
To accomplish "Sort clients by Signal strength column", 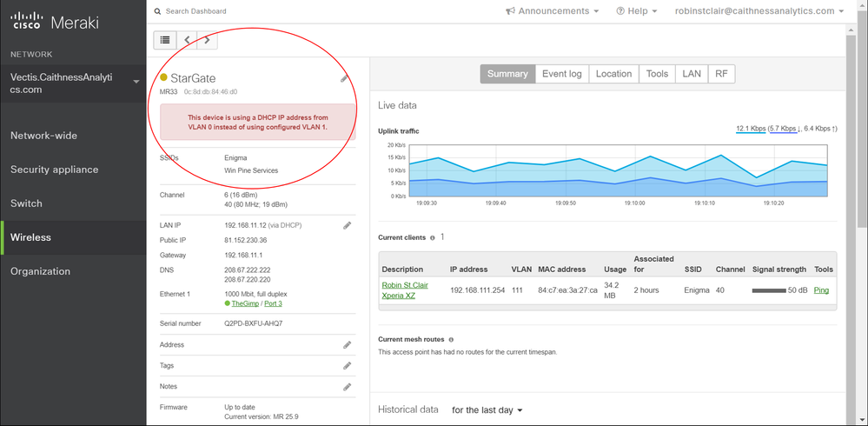I will click(779, 270).
